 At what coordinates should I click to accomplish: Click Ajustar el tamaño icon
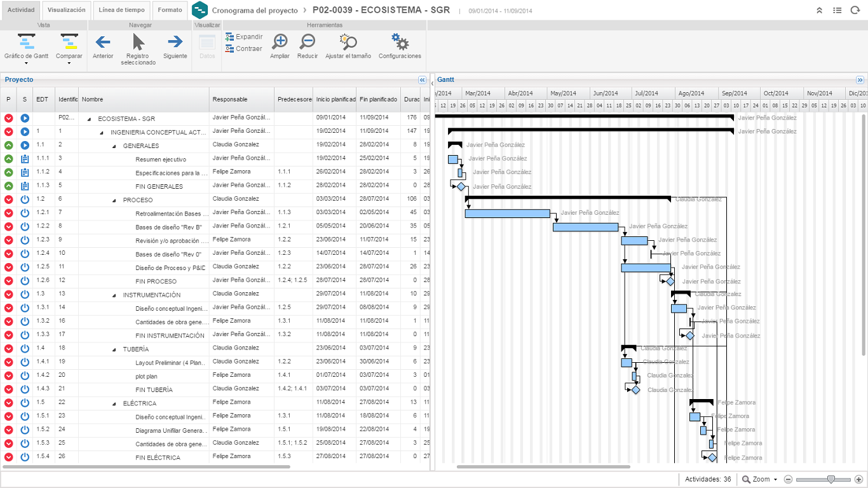[348, 43]
